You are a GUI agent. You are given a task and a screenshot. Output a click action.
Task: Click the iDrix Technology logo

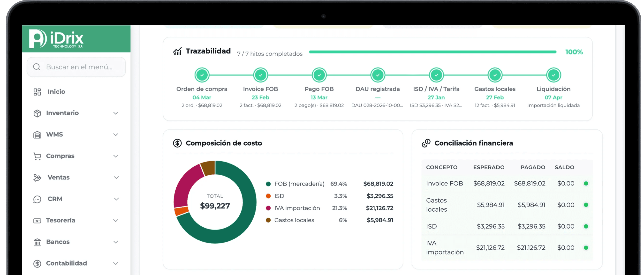tap(56, 39)
